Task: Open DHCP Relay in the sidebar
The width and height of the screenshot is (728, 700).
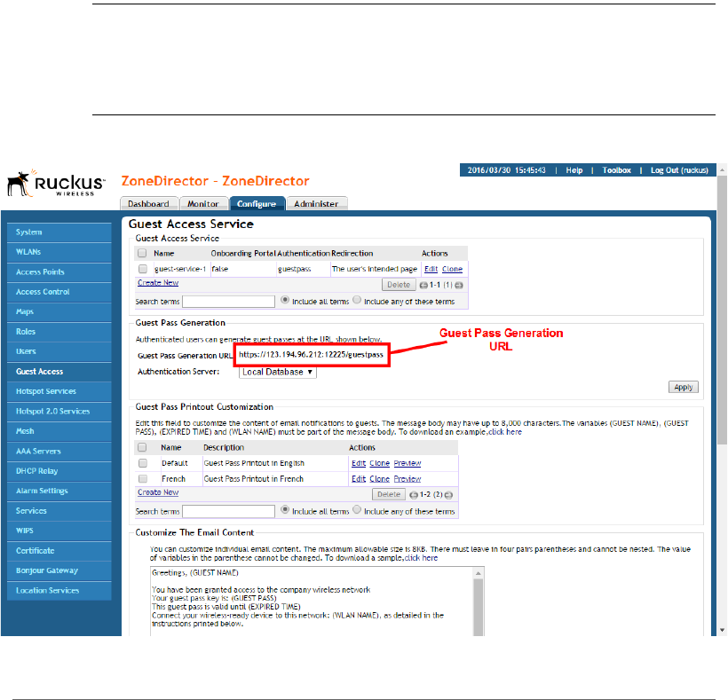Action: [x=59, y=471]
